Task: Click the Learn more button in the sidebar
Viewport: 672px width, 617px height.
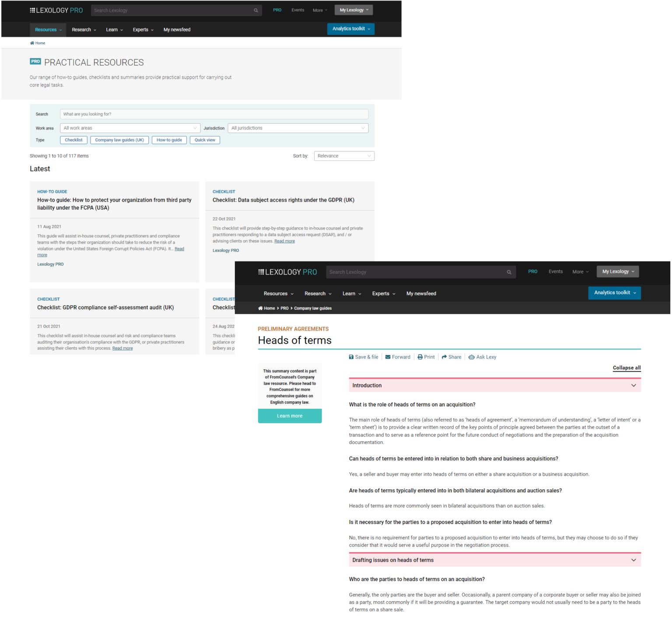Action: click(x=290, y=416)
